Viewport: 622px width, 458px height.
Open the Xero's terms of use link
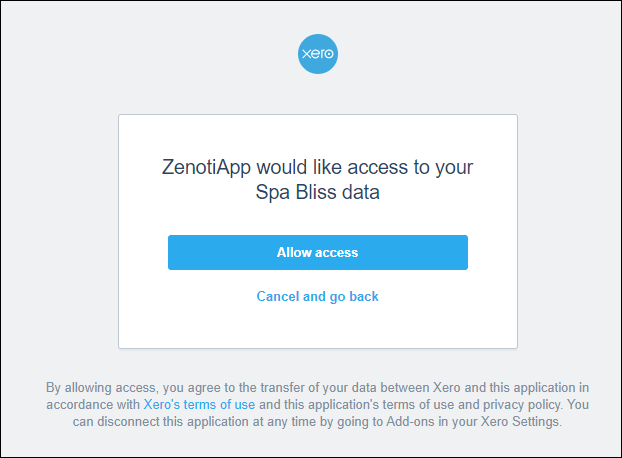click(x=199, y=404)
